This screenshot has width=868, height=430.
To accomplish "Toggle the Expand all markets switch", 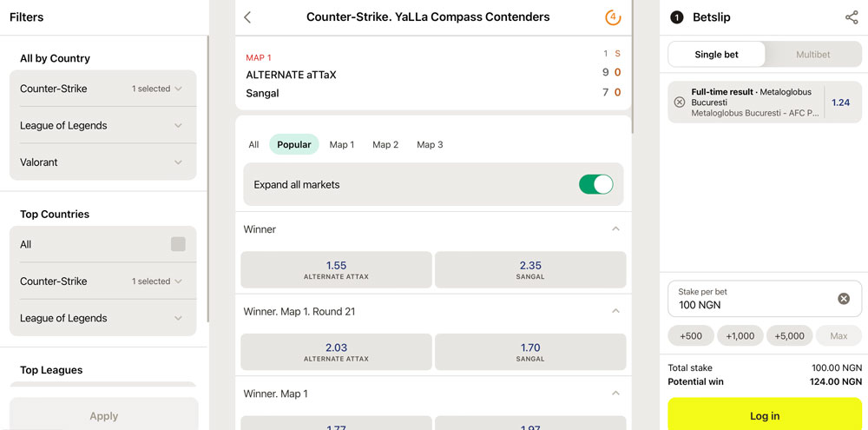I will (596, 184).
